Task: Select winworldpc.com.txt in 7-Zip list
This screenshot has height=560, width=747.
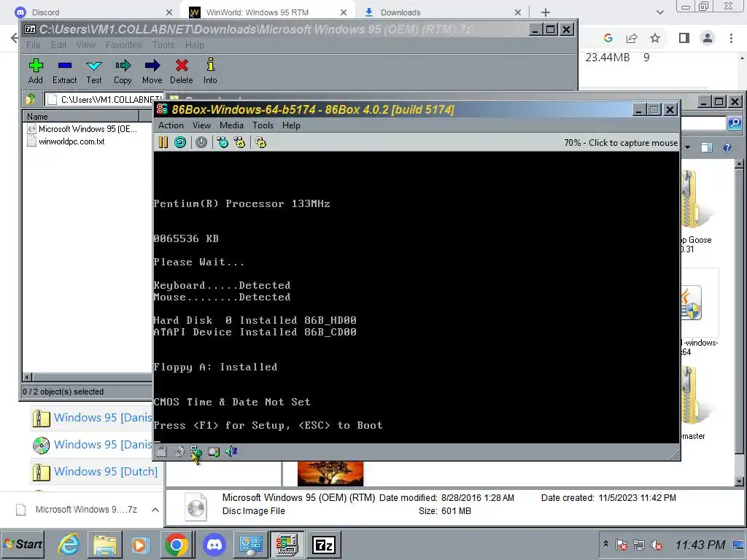Action: pyautogui.click(x=66, y=141)
